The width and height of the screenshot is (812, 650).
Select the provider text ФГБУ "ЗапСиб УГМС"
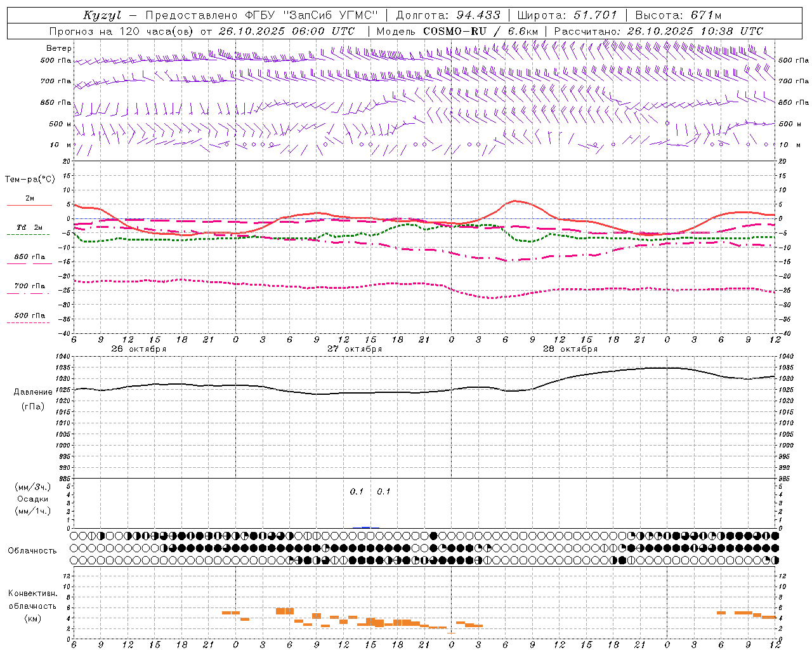coord(311,15)
